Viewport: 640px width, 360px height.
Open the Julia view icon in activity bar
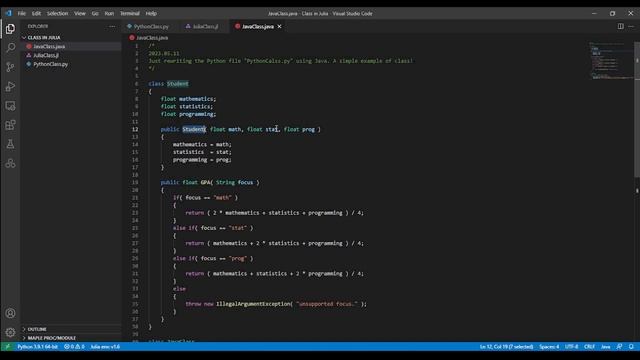pyautogui.click(x=10, y=163)
